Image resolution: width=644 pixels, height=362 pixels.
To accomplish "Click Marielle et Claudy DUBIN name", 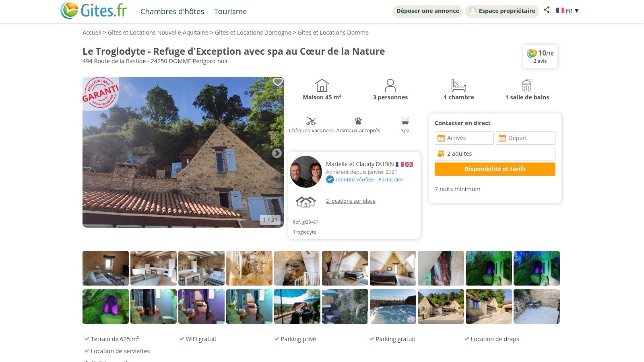I will (360, 164).
